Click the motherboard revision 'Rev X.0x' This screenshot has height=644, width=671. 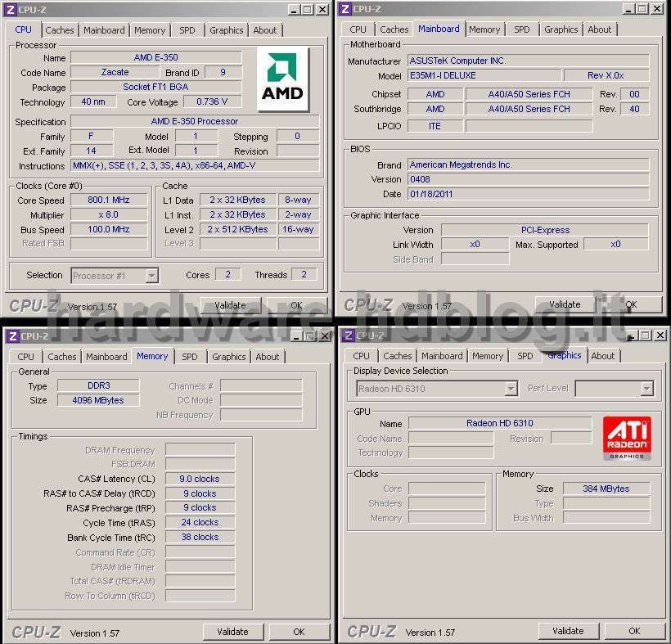(x=606, y=76)
